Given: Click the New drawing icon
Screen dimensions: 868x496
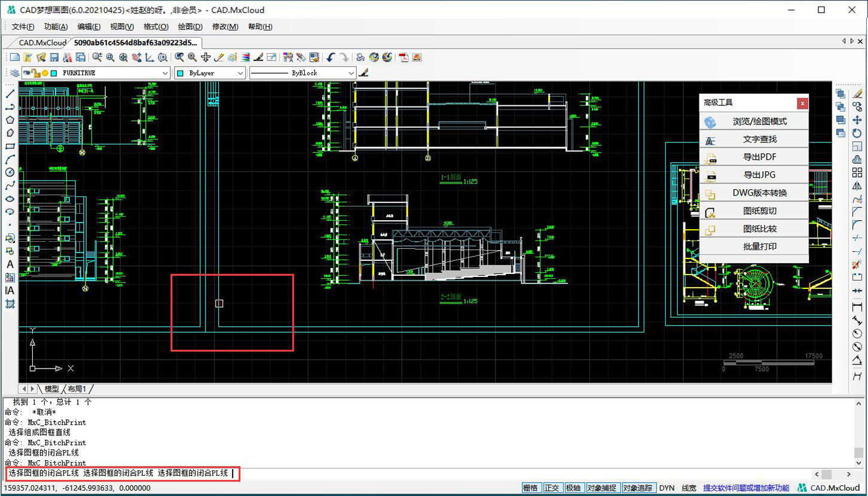Looking at the screenshot, I should tap(14, 57).
